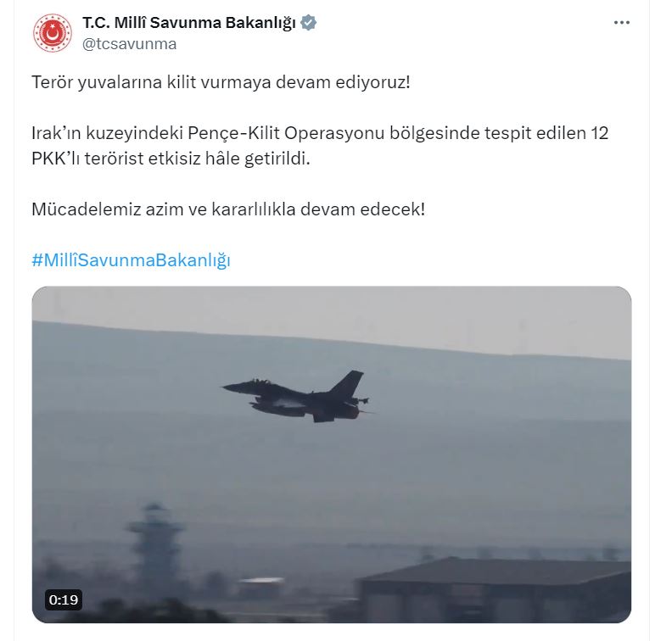Click the word "Irak'ın" in the tweet
The image size is (672, 641).
56,133
